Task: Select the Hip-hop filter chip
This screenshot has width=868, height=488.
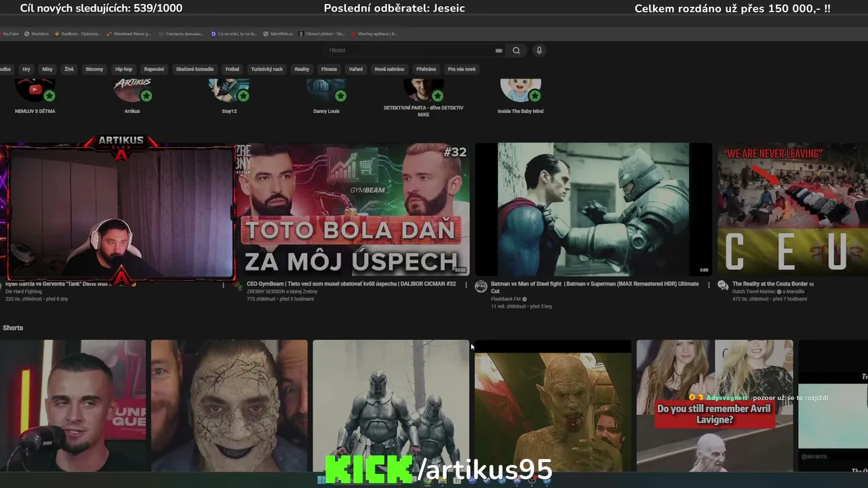Action: tap(123, 69)
